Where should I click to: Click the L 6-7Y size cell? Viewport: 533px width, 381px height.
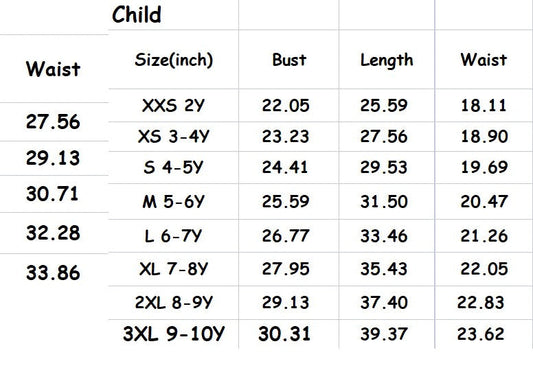pos(173,236)
